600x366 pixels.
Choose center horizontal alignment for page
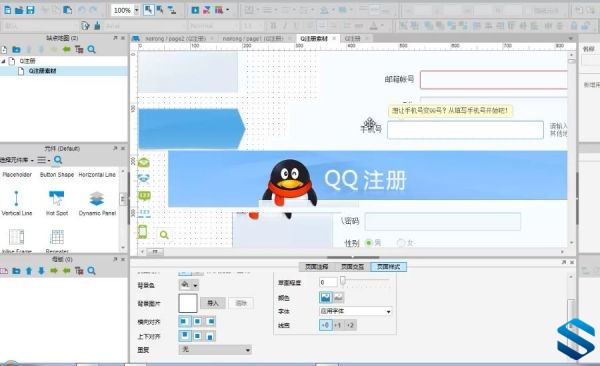click(x=197, y=321)
